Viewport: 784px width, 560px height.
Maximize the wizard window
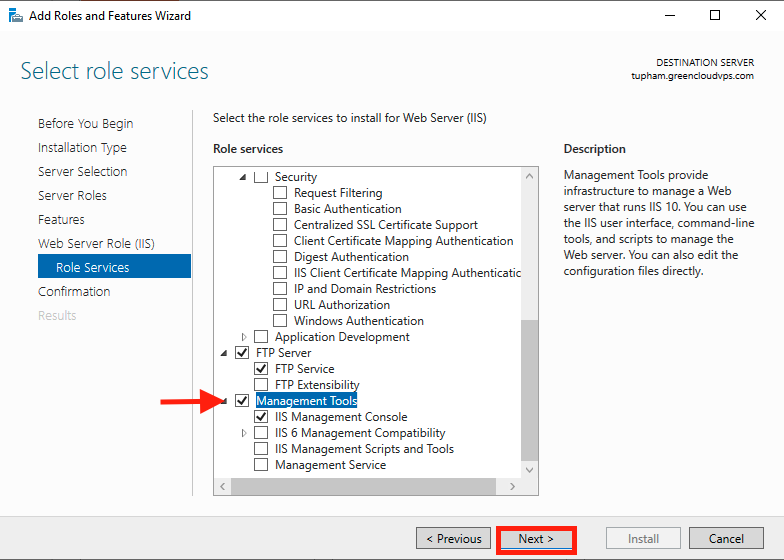(x=715, y=16)
